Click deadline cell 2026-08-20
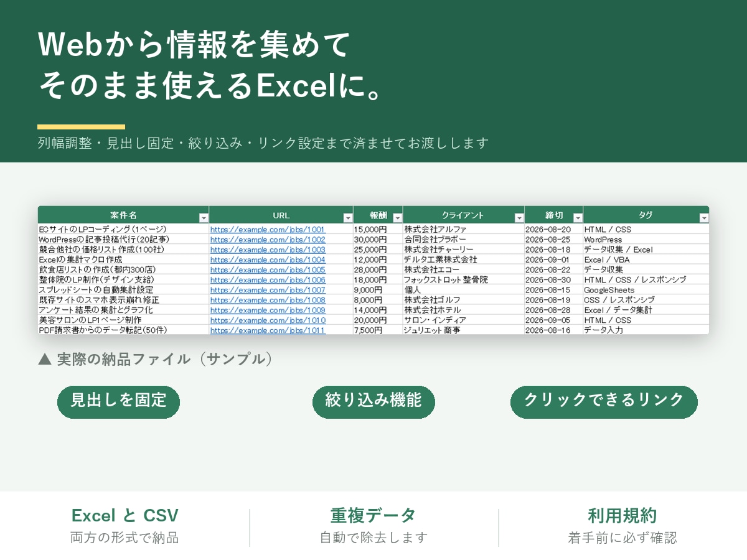 (x=554, y=229)
